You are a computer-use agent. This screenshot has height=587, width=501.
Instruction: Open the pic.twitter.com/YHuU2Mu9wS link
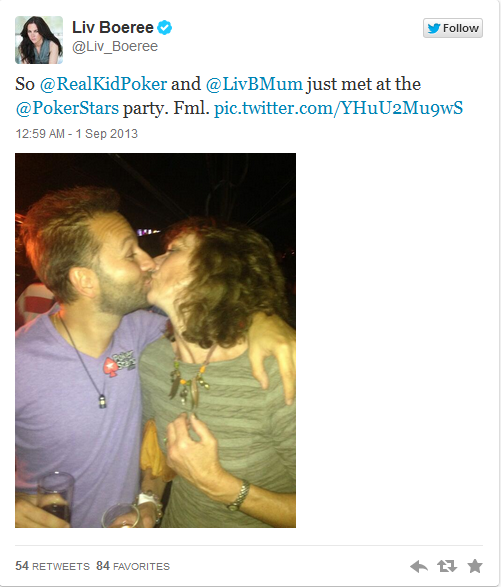click(338, 108)
